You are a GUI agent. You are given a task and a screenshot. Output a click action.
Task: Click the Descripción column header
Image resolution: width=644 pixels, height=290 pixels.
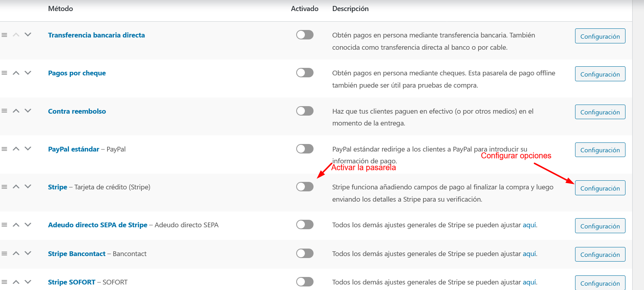coord(350,9)
